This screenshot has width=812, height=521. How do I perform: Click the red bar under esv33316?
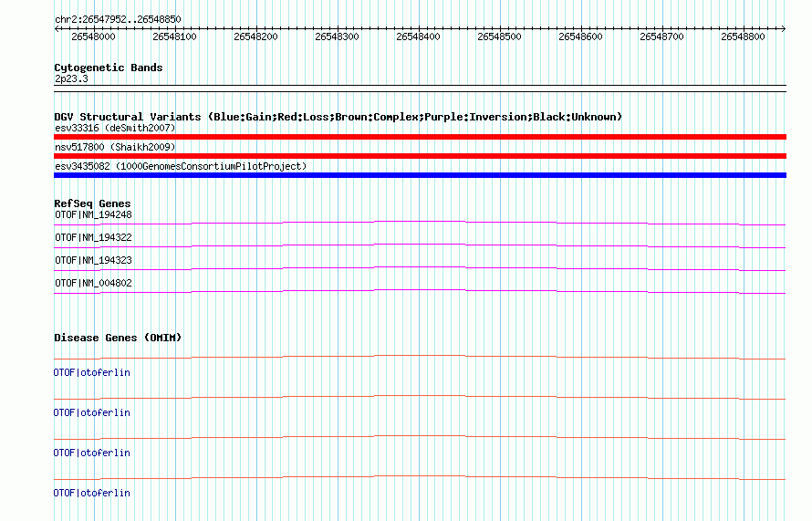(420, 137)
